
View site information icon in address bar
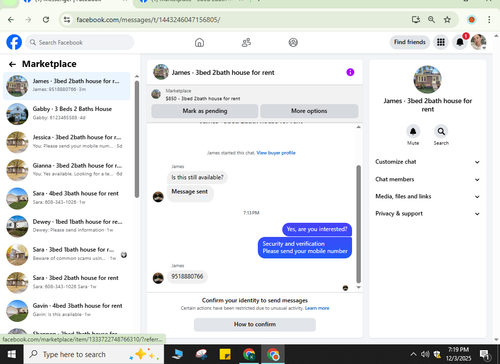click(x=67, y=20)
